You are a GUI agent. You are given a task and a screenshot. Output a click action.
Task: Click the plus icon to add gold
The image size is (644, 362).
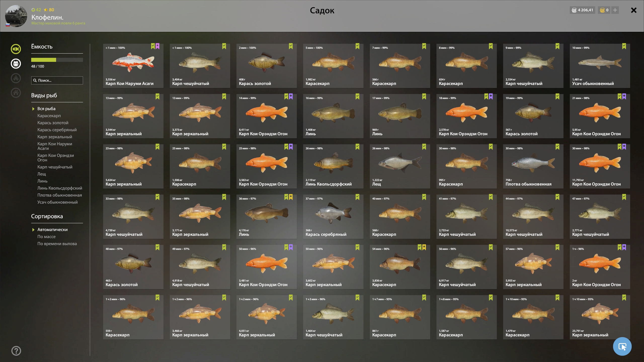[615, 10]
